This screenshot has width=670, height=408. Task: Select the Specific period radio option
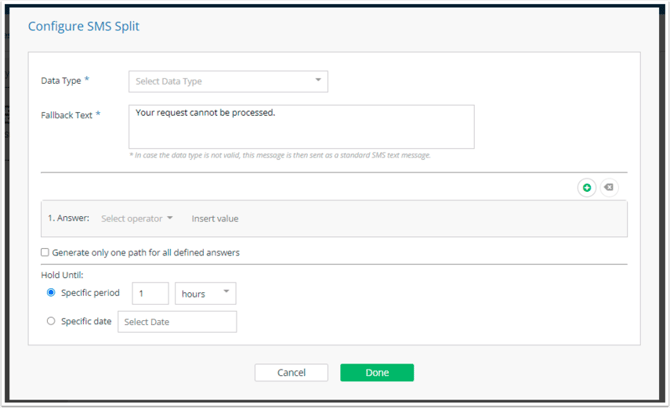51,293
